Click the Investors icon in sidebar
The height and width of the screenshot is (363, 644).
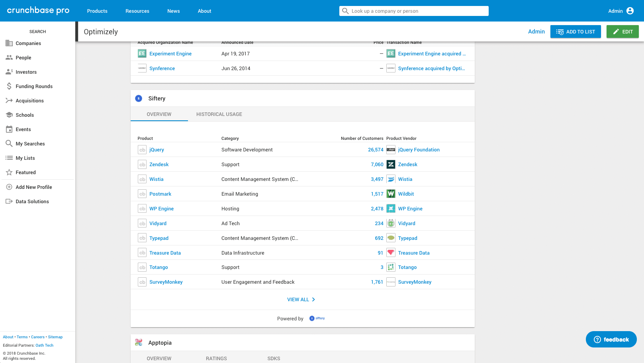tap(9, 72)
